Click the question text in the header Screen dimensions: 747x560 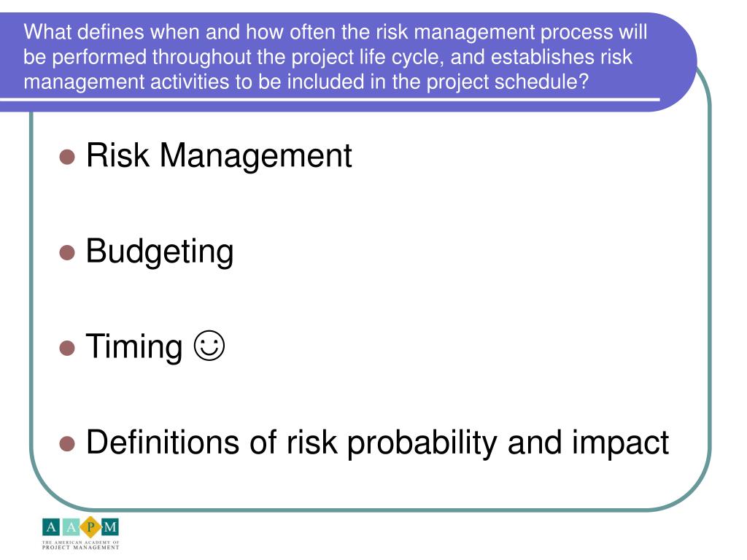336,57
